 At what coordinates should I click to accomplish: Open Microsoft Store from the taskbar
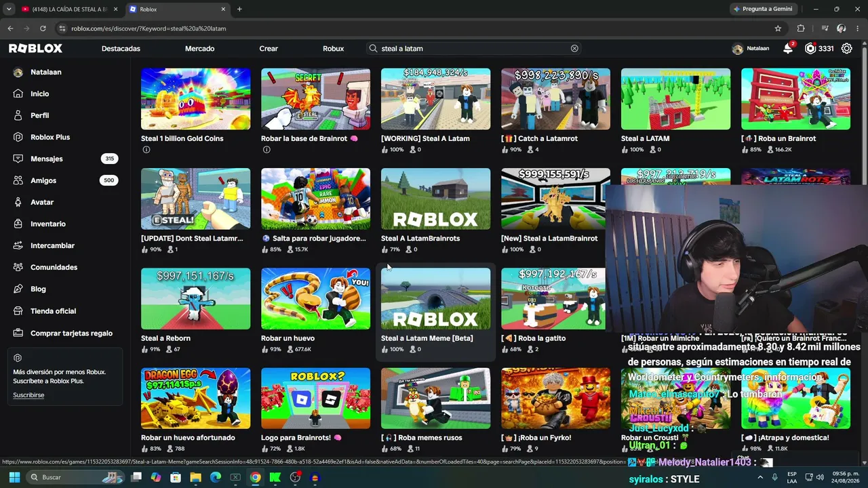pos(176,477)
